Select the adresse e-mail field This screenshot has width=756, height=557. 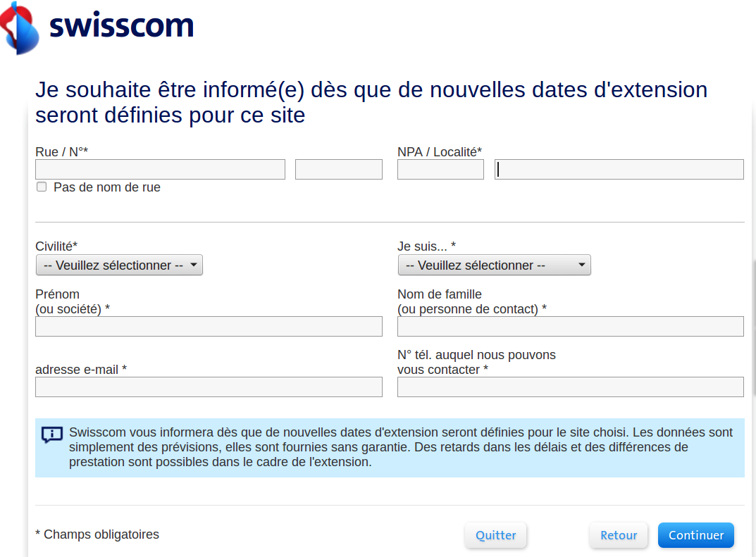coord(209,387)
